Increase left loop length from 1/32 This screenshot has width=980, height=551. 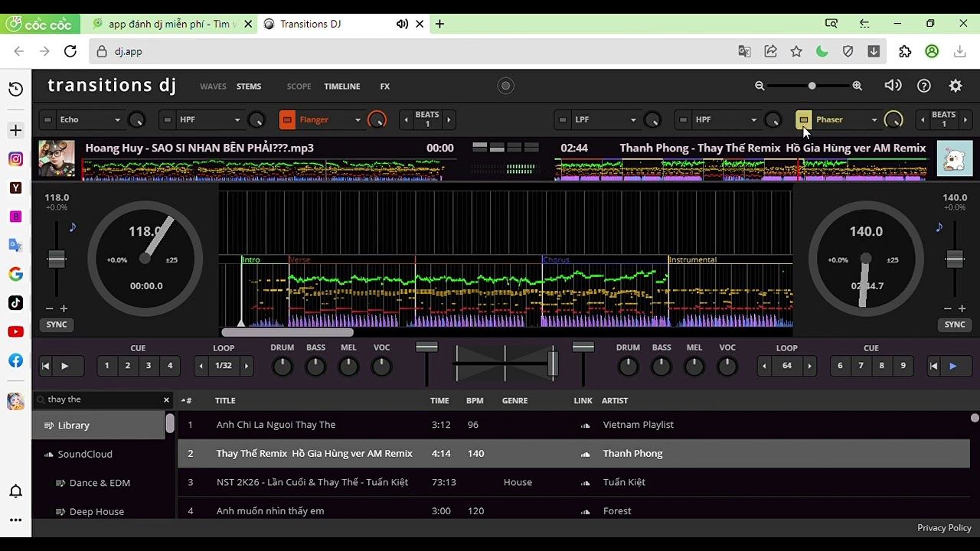247,366
